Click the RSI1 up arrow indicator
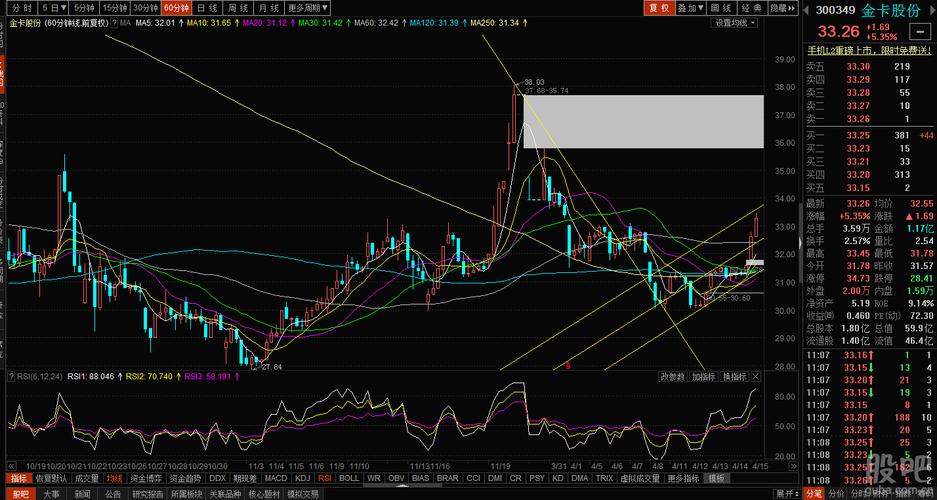 coord(120,377)
